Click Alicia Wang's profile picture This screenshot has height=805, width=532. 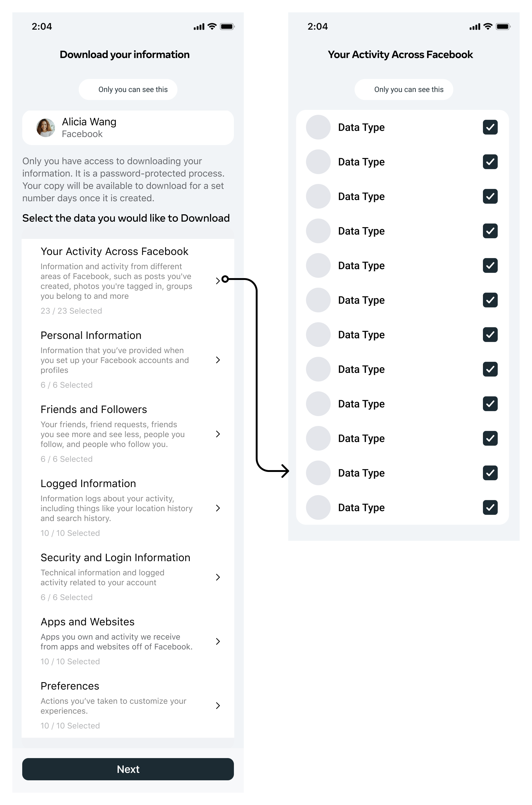(45, 127)
